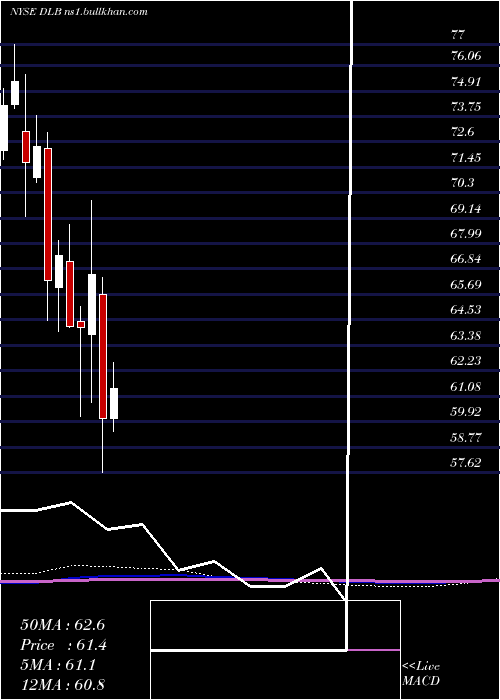Select the 61.08 price axis label
The image size is (500, 700).
point(466,386)
